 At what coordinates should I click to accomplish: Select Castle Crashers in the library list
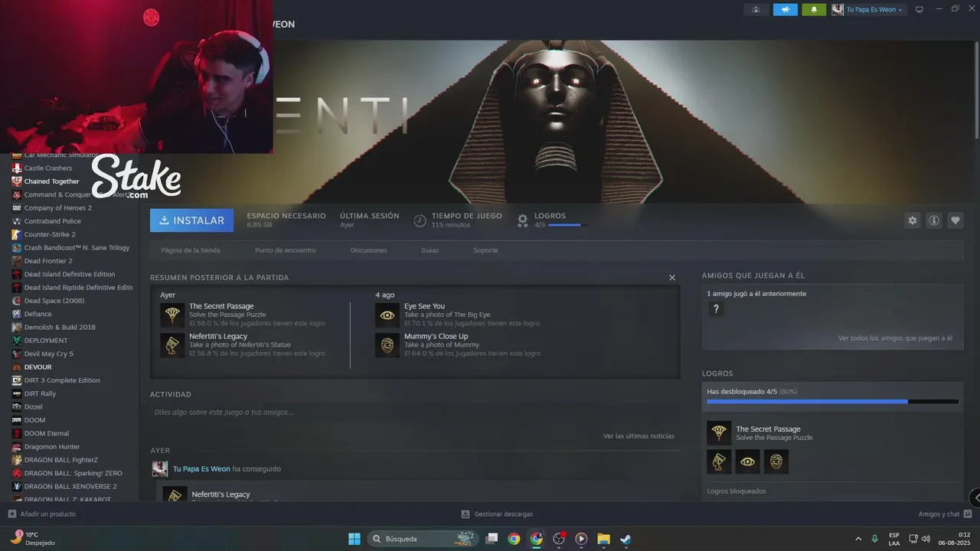48,168
